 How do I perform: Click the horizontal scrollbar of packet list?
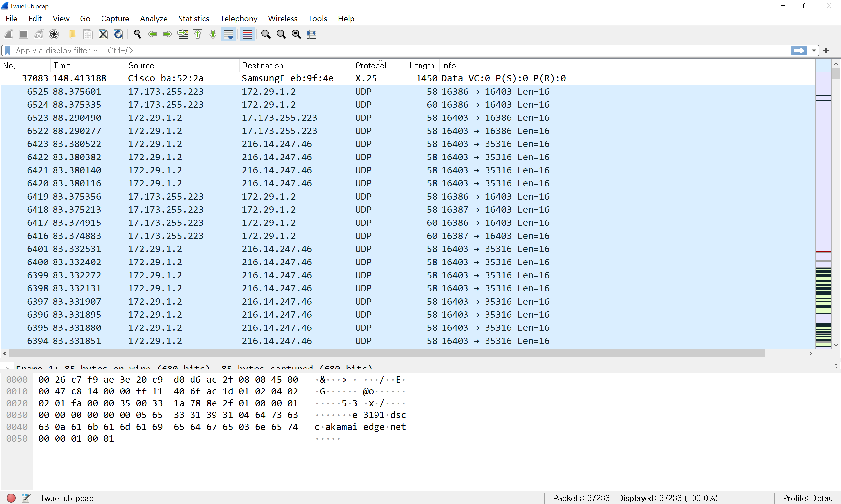coord(387,353)
